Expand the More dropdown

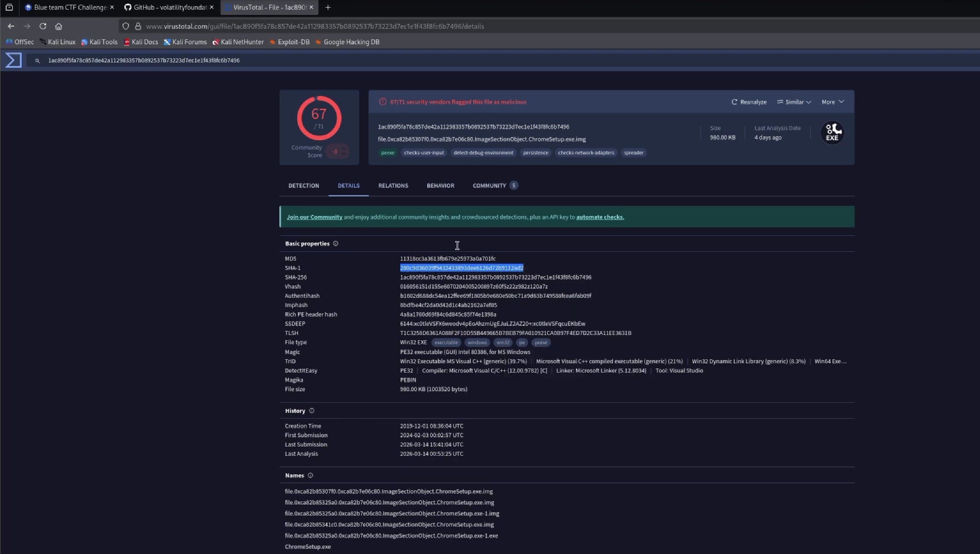[833, 102]
